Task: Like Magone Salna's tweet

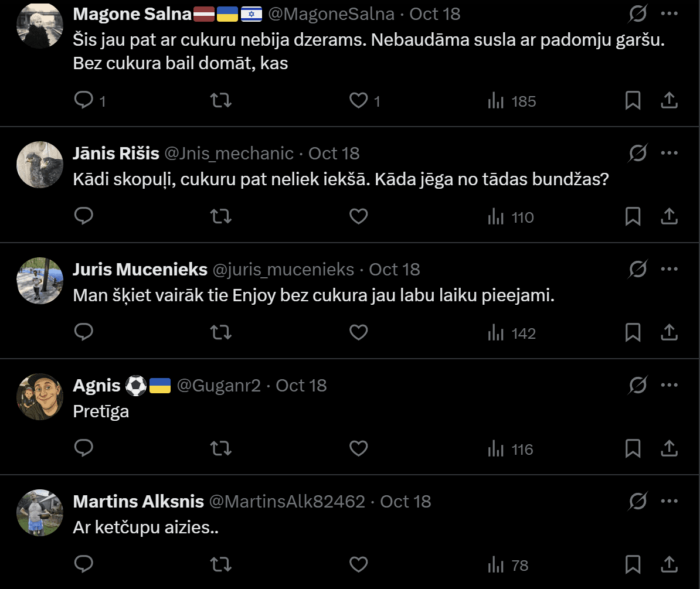Action: click(358, 101)
